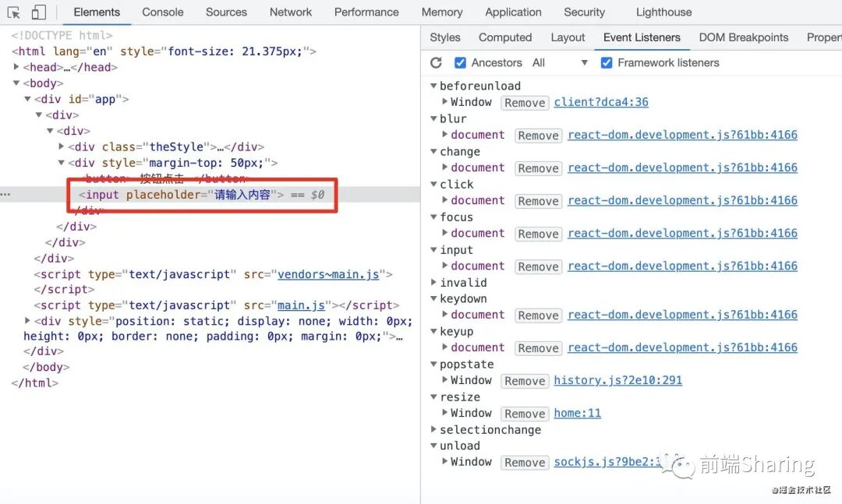Remove the popstate Window listener
The image size is (842, 504).
[525, 381]
